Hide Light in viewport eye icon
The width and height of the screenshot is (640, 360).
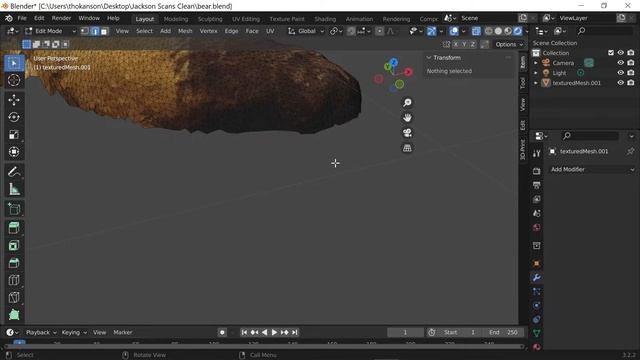[x=620, y=73]
